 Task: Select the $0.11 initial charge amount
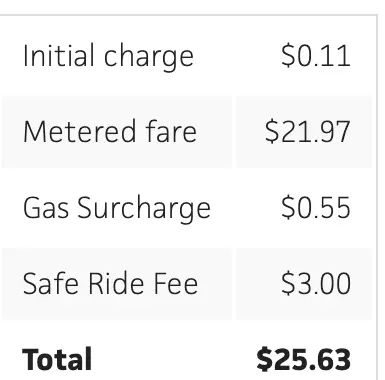316,56
